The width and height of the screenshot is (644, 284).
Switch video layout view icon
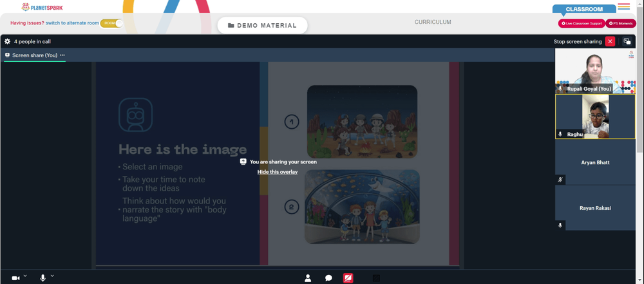point(627,41)
